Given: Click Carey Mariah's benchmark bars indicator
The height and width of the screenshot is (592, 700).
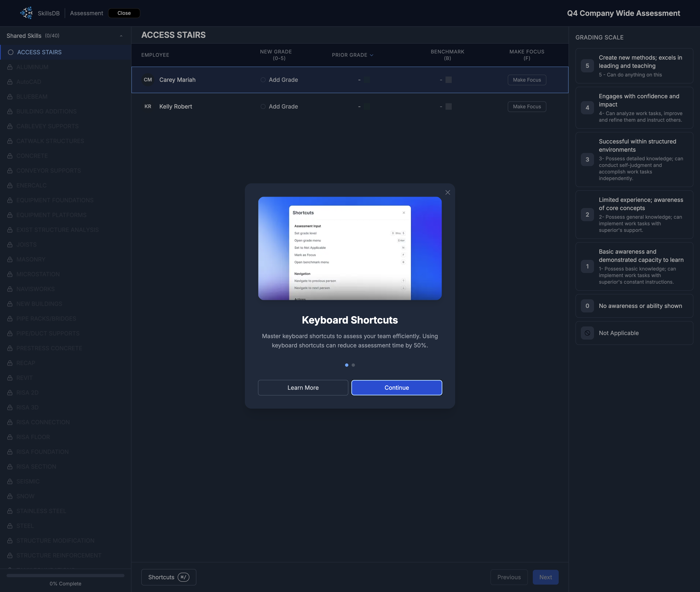Looking at the screenshot, I should (448, 80).
